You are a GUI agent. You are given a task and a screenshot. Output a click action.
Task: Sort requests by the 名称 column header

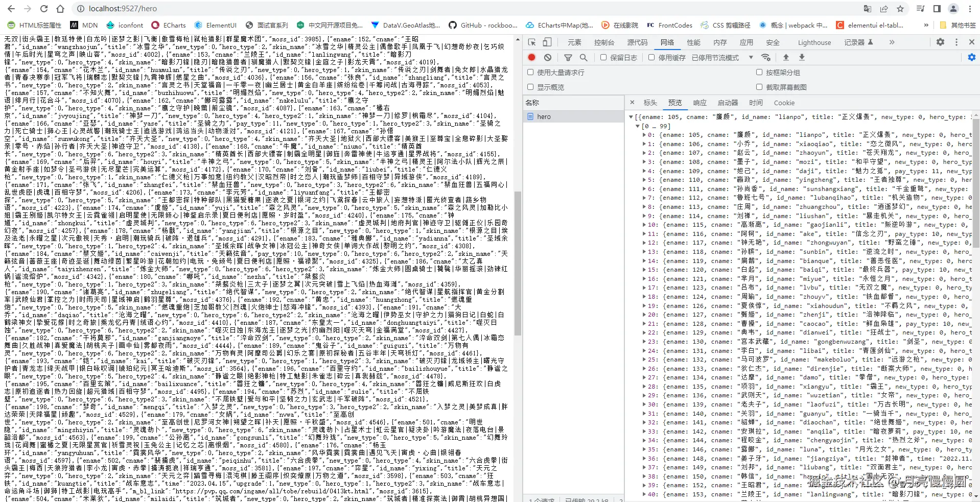[x=573, y=103]
